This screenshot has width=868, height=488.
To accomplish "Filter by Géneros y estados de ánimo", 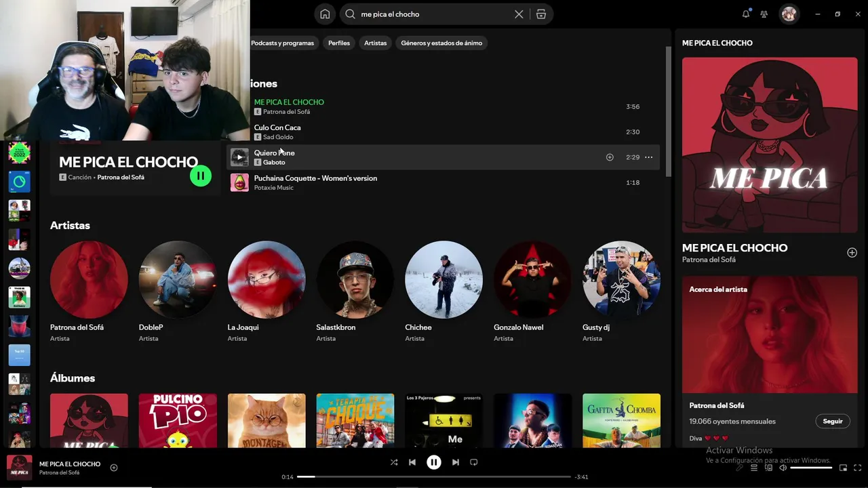I will click(441, 43).
